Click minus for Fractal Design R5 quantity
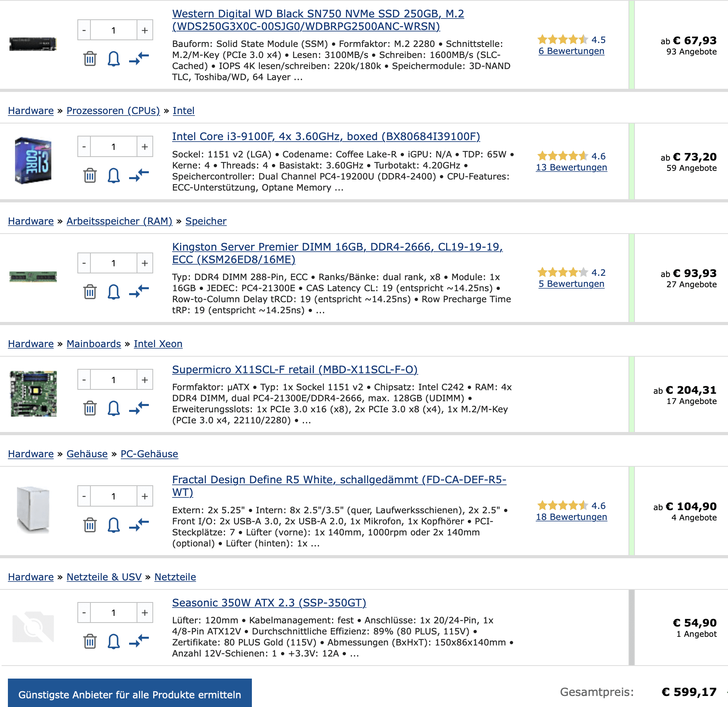728x707 pixels. [84, 496]
